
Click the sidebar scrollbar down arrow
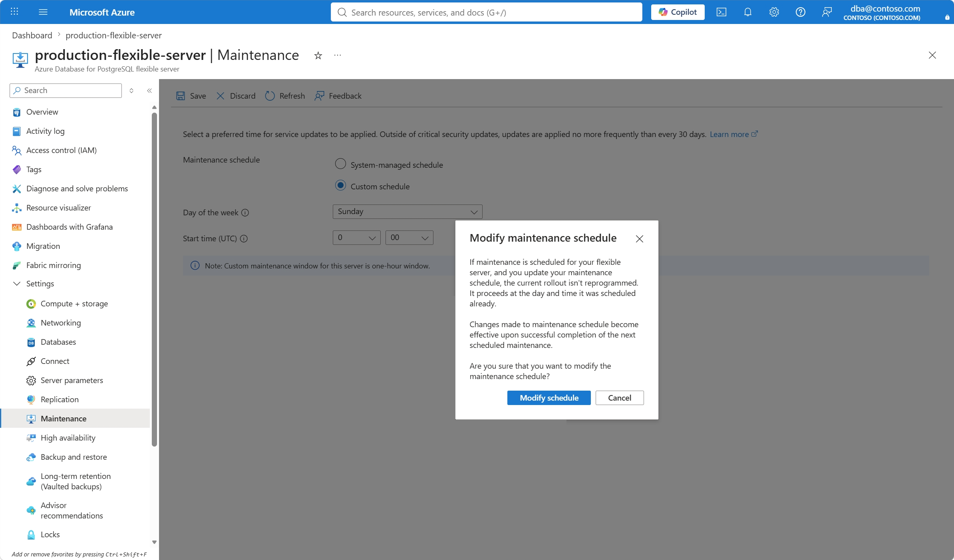154,542
